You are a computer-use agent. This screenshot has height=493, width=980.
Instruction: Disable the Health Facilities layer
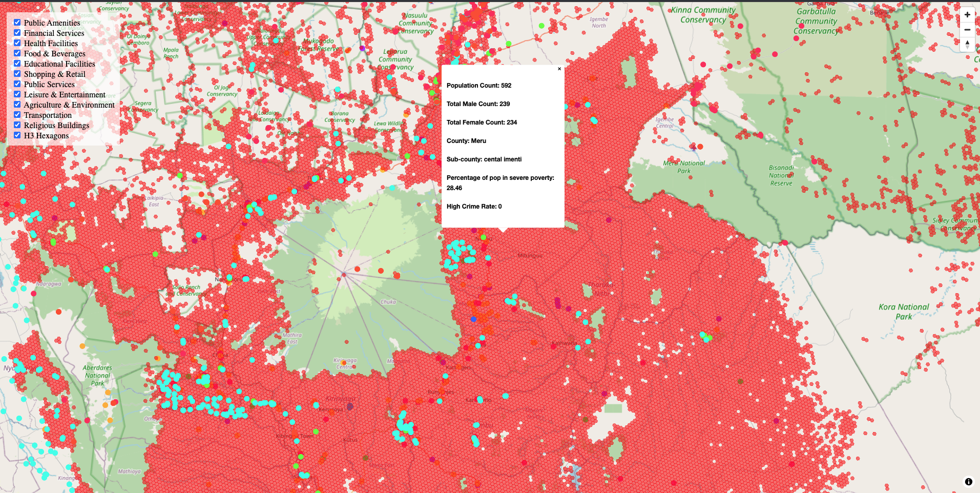(17, 43)
